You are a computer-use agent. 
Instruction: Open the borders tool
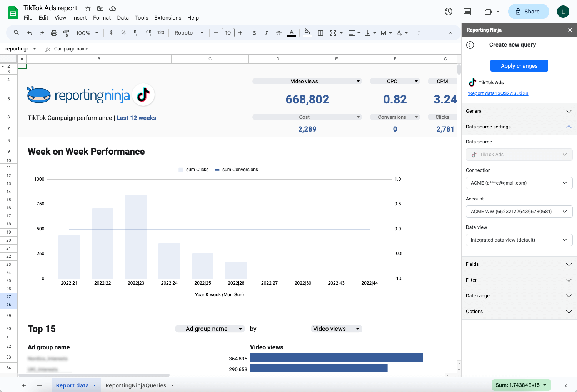tap(320, 33)
